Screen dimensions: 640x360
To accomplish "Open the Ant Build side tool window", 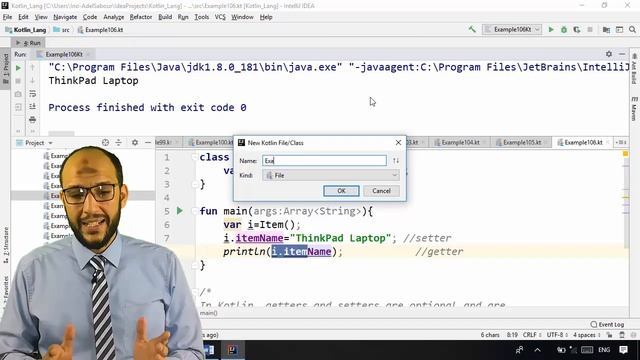I will (634, 69).
